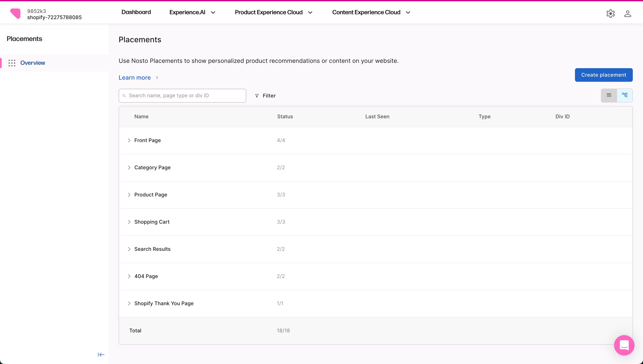Expand the Front Page row

pos(129,141)
